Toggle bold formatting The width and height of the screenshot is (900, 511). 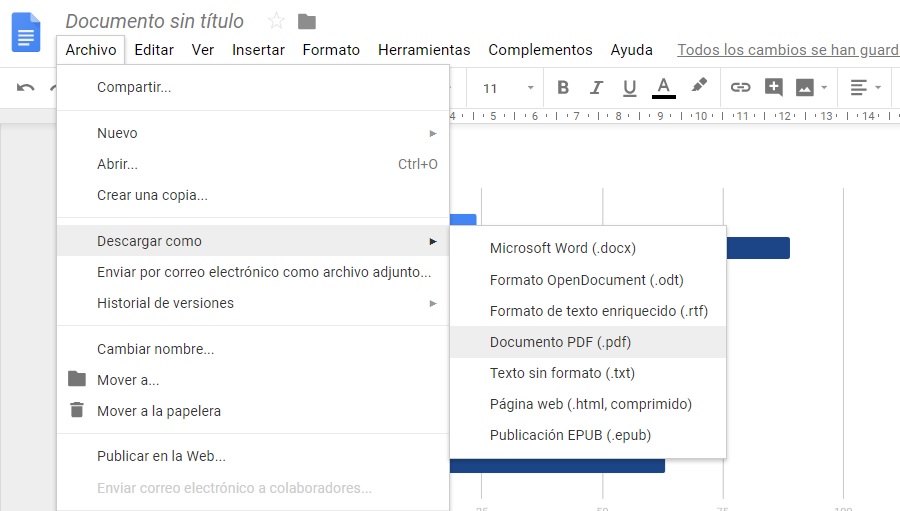(x=563, y=88)
